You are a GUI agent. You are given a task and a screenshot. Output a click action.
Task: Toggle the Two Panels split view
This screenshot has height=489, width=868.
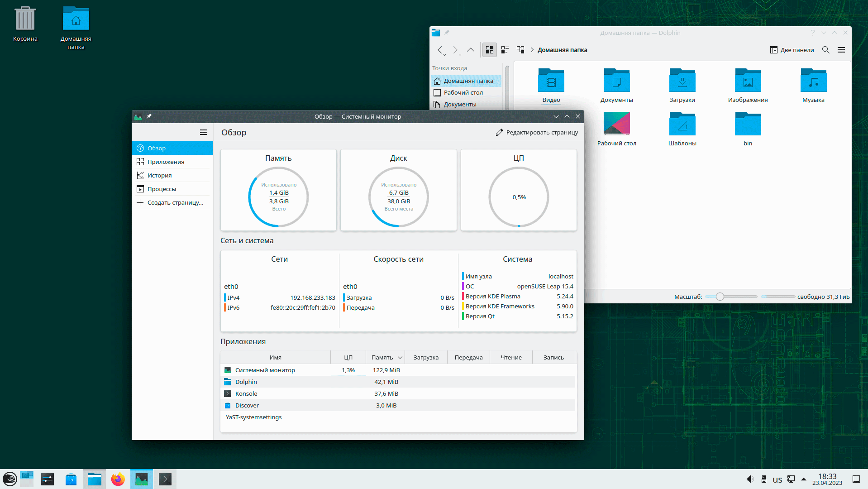pos(792,50)
